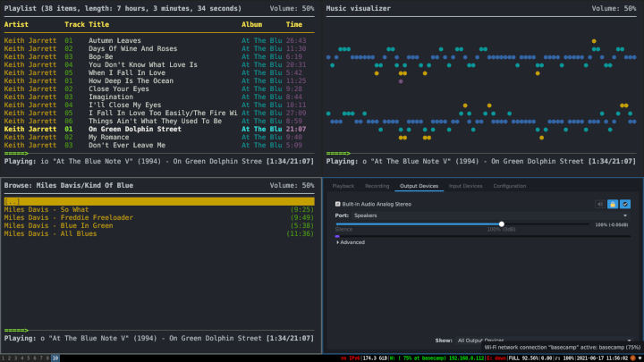Image resolution: width=644 pixels, height=362 pixels.
Task: Switch to the Recording tab
Action: tap(377, 186)
